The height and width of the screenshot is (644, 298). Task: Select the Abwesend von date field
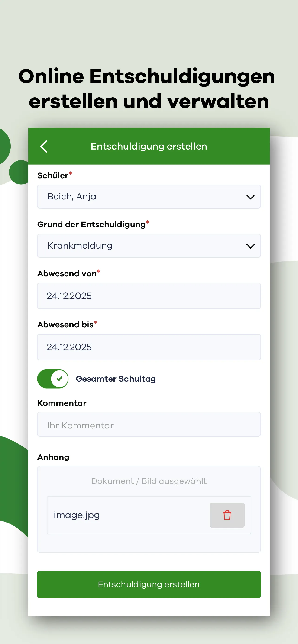(x=149, y=296)
